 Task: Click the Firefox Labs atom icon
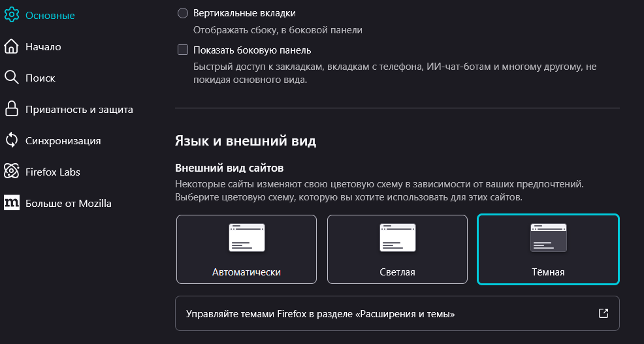tap(11, 172)
